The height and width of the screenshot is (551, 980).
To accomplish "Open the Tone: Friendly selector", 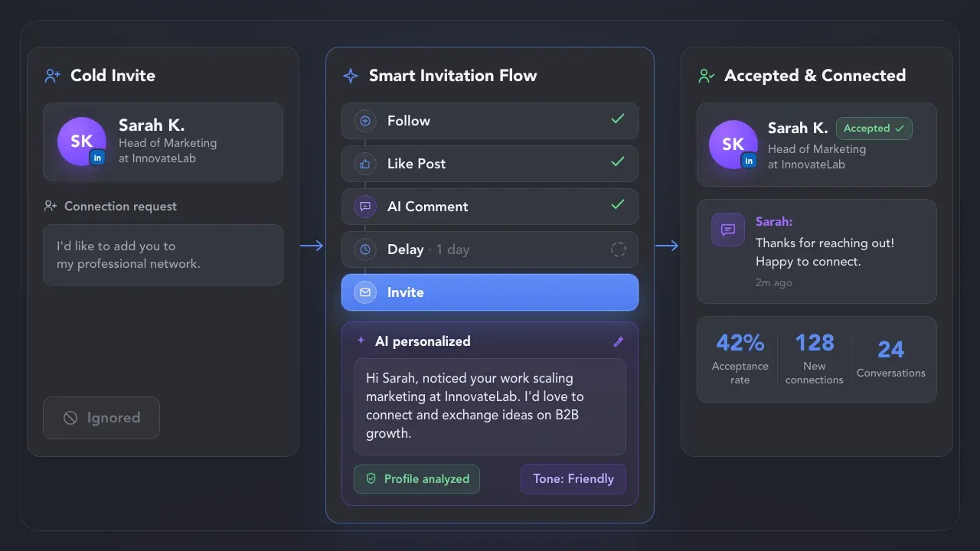I will [x=573, y=479].
